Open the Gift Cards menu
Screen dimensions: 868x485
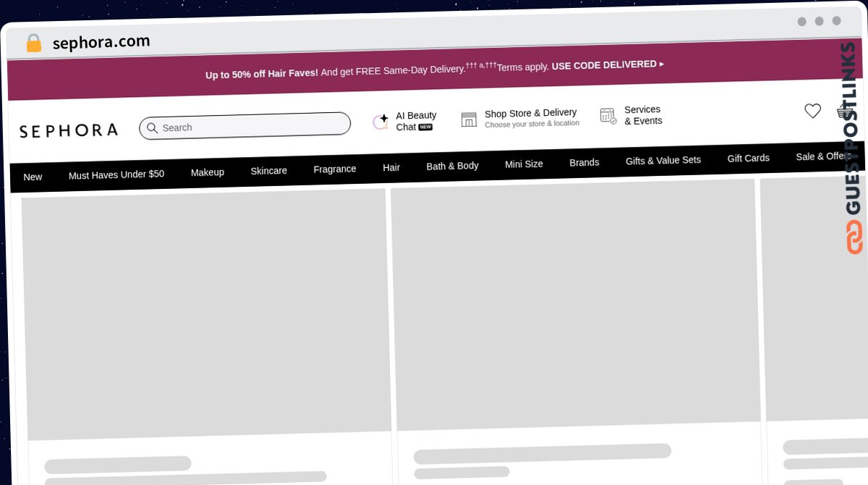click(x=749, y=158)
